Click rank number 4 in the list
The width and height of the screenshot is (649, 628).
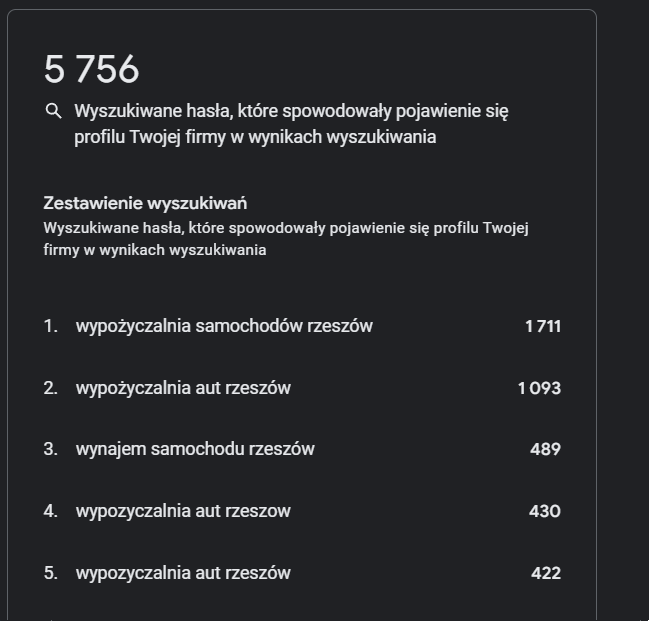click(x=50, y=511)
